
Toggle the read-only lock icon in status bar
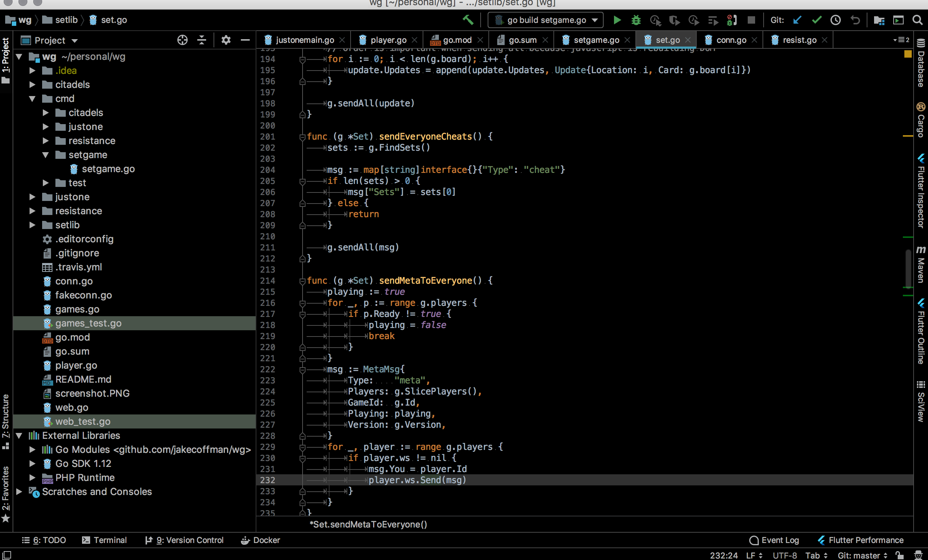coord(900,555)
